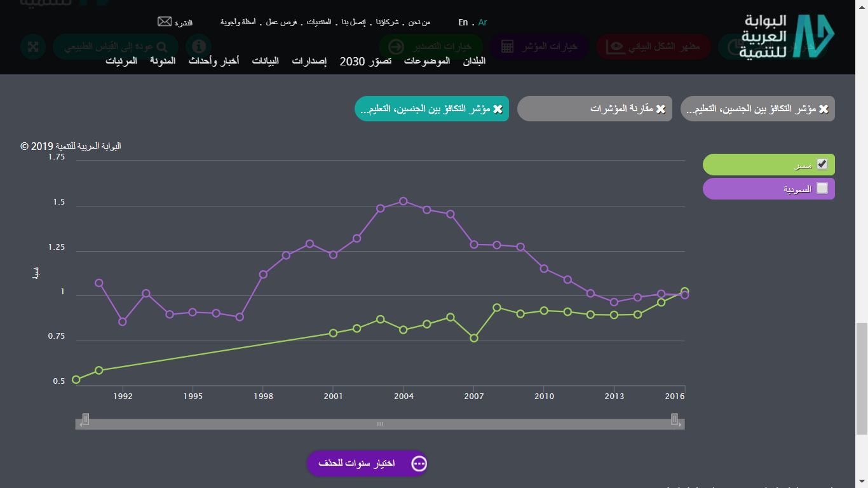Click the magnifier icon to reset chart scale
The width and height of the screenshot is (868, 488).
point(162,47)
